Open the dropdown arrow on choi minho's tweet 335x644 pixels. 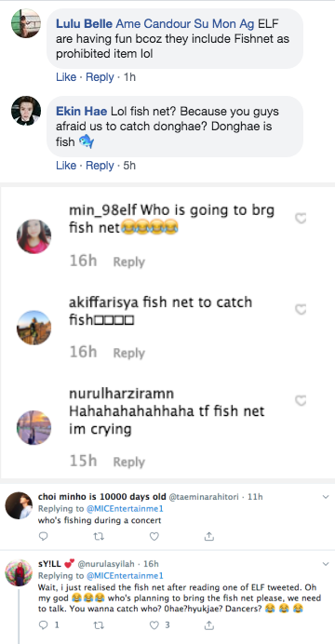pyautogui.click(x=326, y=497)
